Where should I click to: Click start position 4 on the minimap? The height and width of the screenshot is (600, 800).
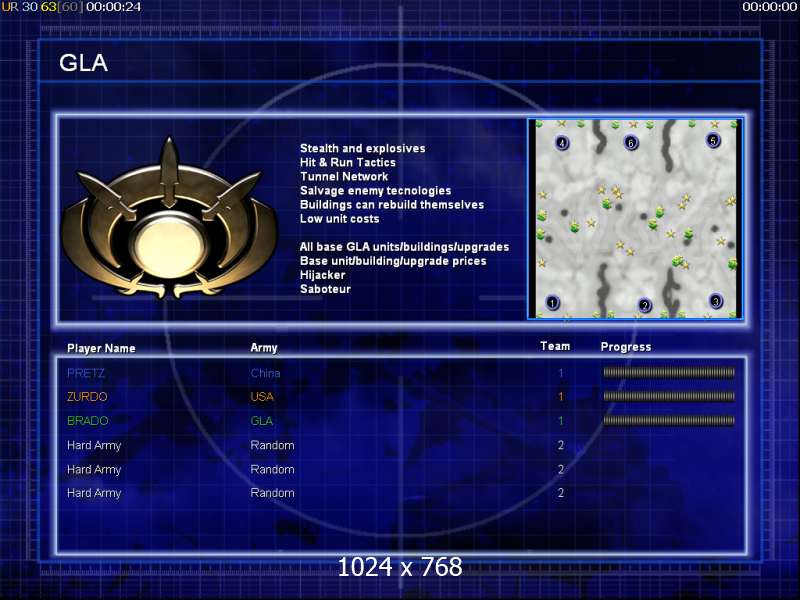pos(562,143)
